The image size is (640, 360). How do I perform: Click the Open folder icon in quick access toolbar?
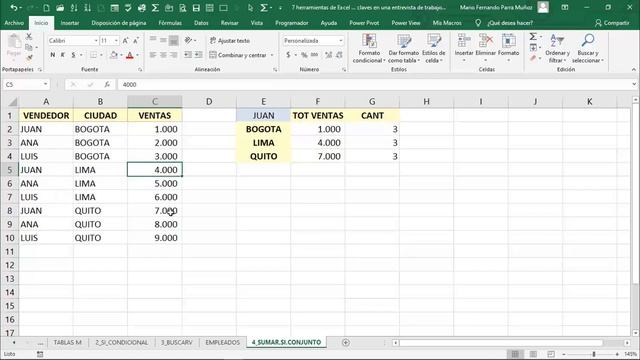pos(60,8)
